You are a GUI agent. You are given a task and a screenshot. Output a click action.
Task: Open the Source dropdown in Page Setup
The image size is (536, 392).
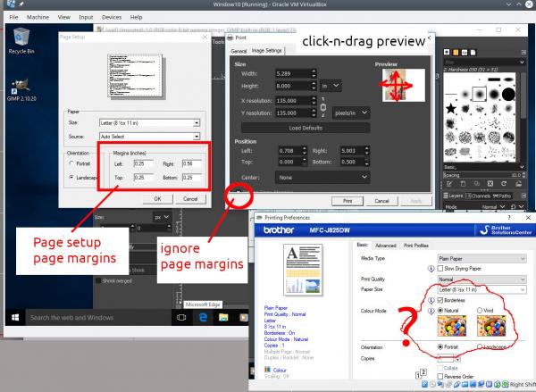click(149, 137)
